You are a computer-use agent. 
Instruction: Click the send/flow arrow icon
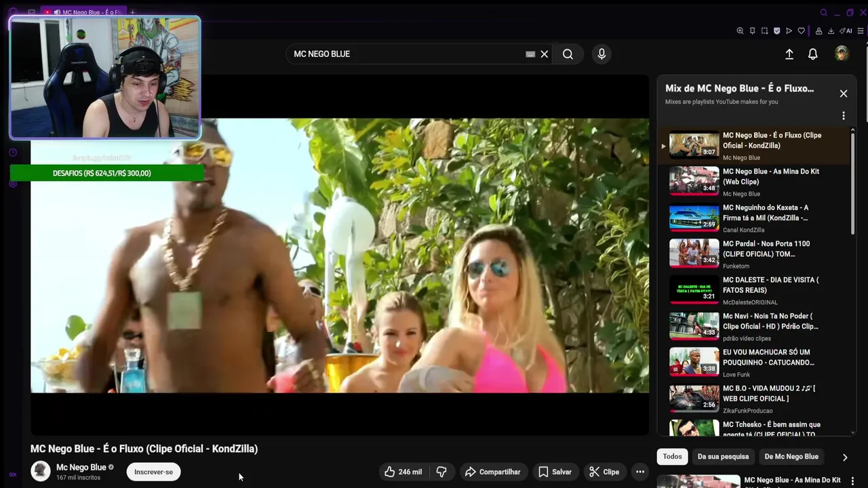coord(789,30)
